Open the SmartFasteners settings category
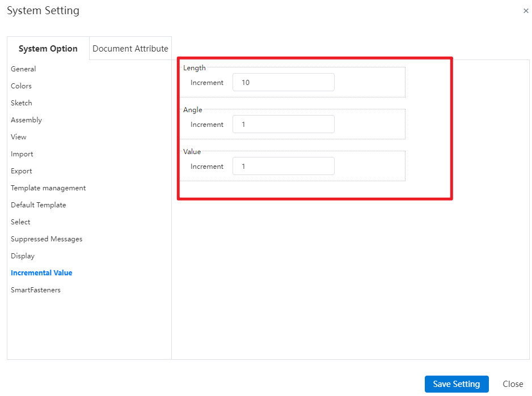This screenshot has width=532, height=396. pyautogui.click(x=36, y=290)
